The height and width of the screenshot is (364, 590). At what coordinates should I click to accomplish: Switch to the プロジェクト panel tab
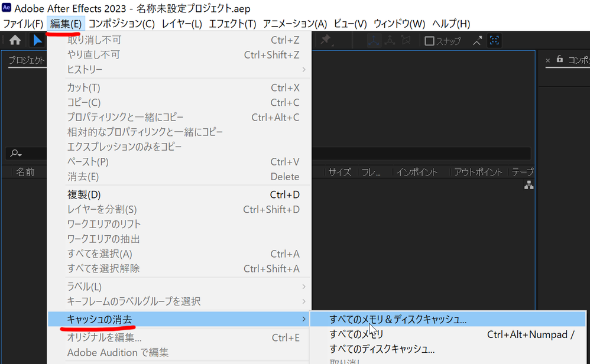pos(27,60)
